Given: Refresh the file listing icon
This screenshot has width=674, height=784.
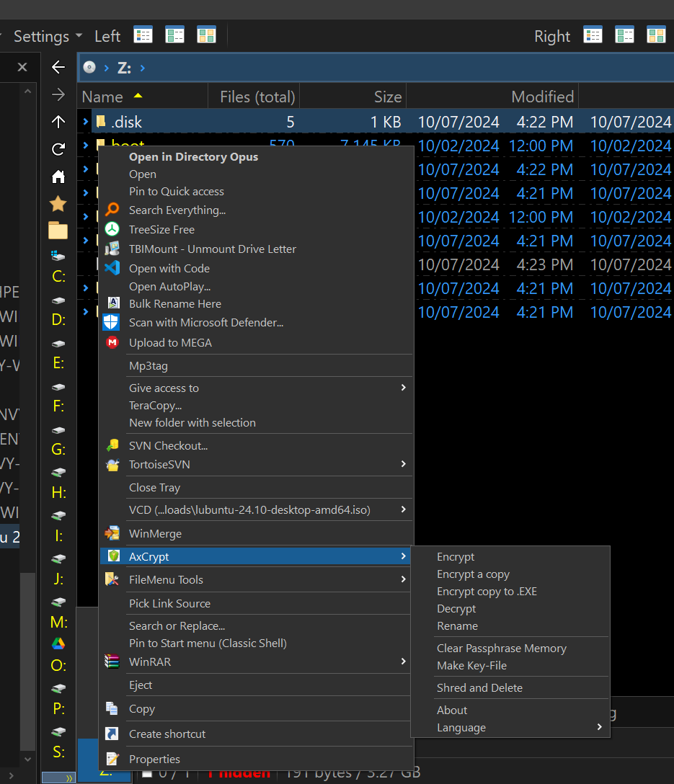Looking at the screenshot, I should click(x=58, y=149).
